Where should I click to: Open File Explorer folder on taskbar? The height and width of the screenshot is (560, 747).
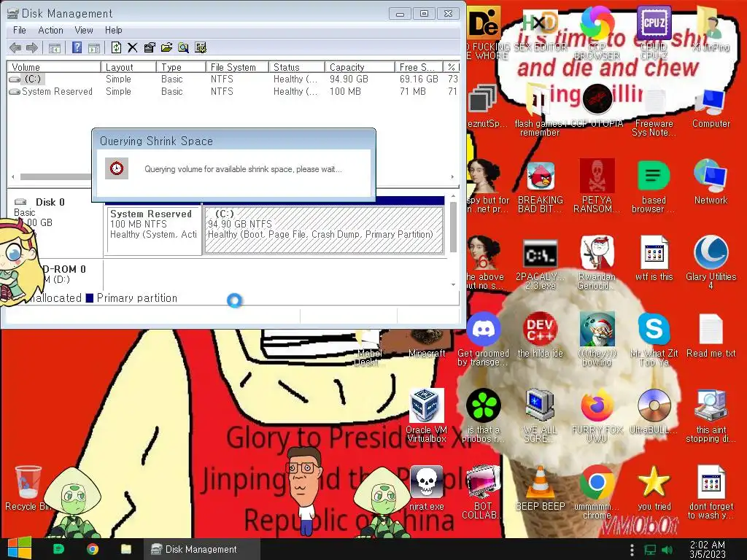point(125,549)
